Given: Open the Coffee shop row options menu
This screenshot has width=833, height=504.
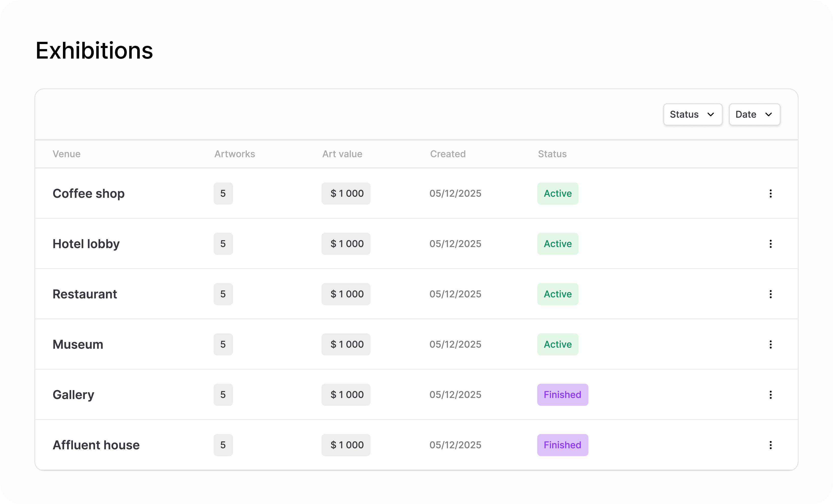Looking at the screenshot, I should point(770,193).
